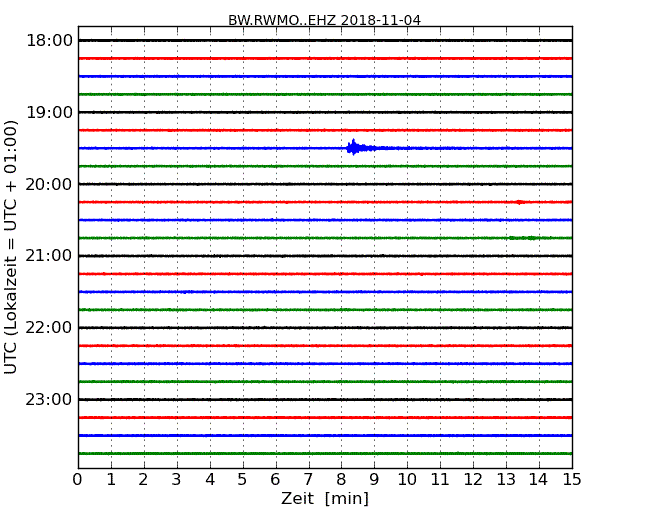Click the 18:00 time label
This screenshot has height=520, width=650.
(49, 41)
